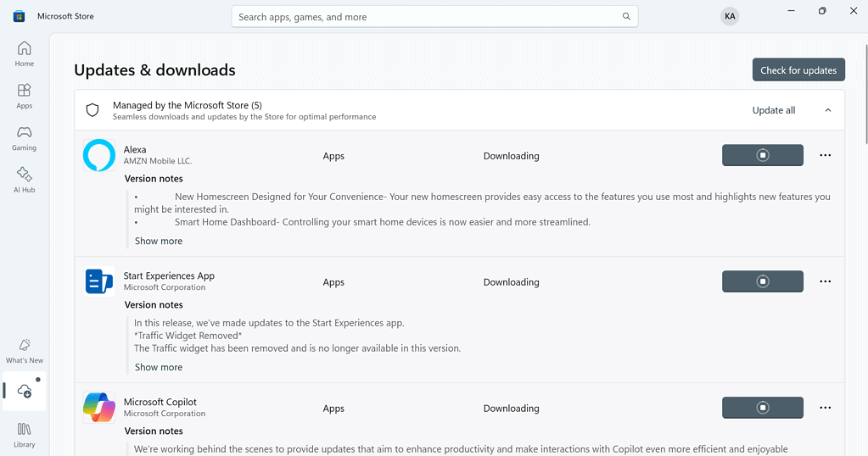
Task: Collapse the Managed by Microsoft Store section
Action: coord(828,110)
